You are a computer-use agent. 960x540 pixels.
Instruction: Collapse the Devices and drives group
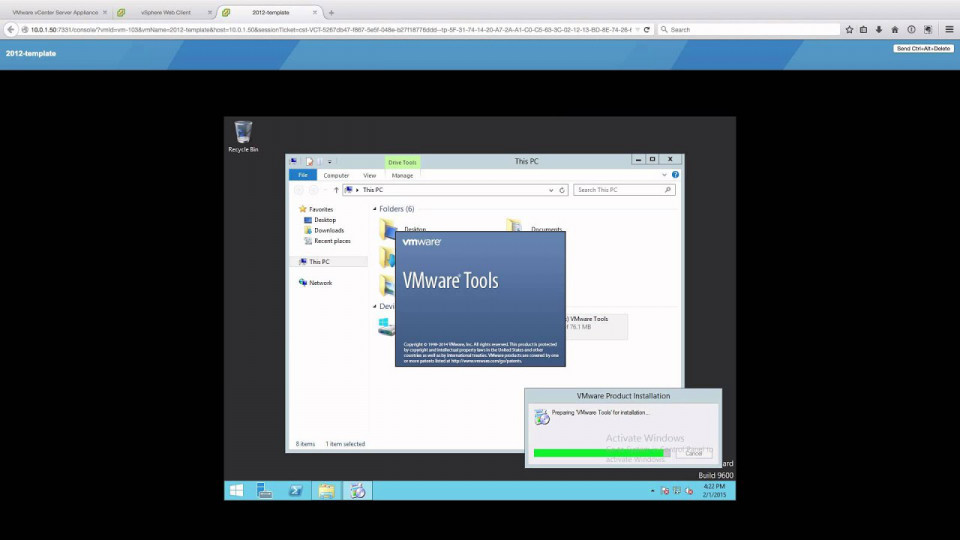click(375, 306)
